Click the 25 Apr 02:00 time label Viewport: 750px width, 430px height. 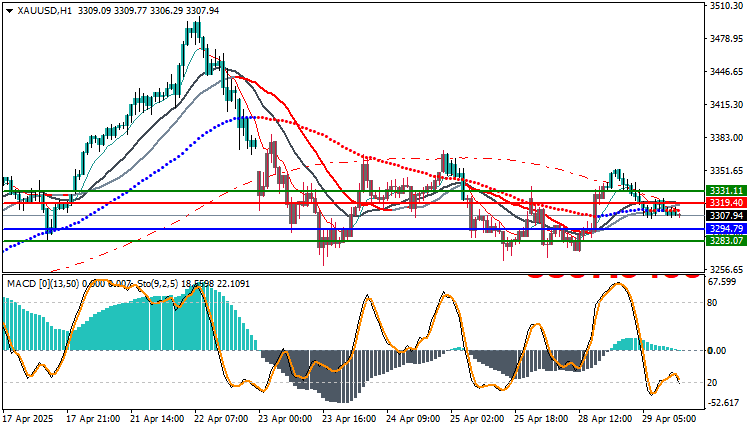coord(478,419)
